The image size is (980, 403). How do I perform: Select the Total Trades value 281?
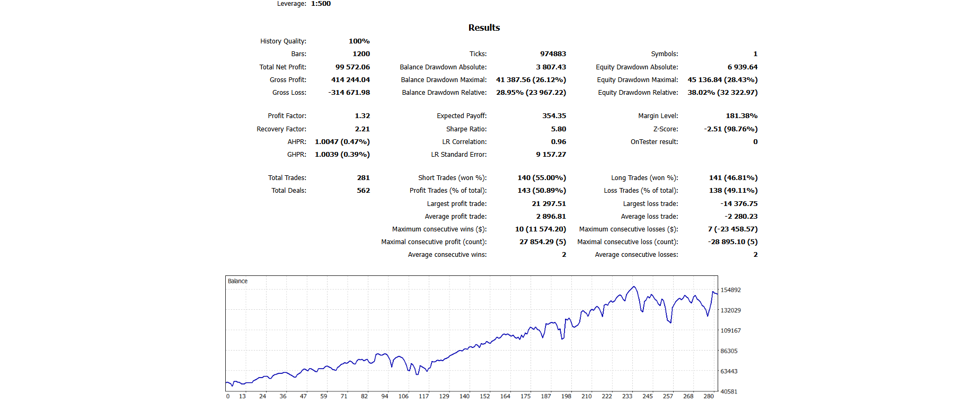tap(363, 178)
